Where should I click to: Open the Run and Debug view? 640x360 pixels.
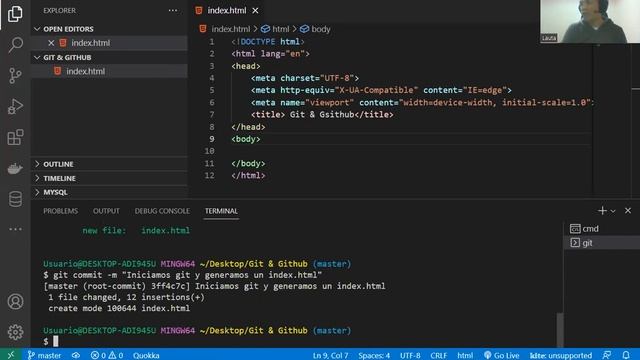click(x=15, y=106)
